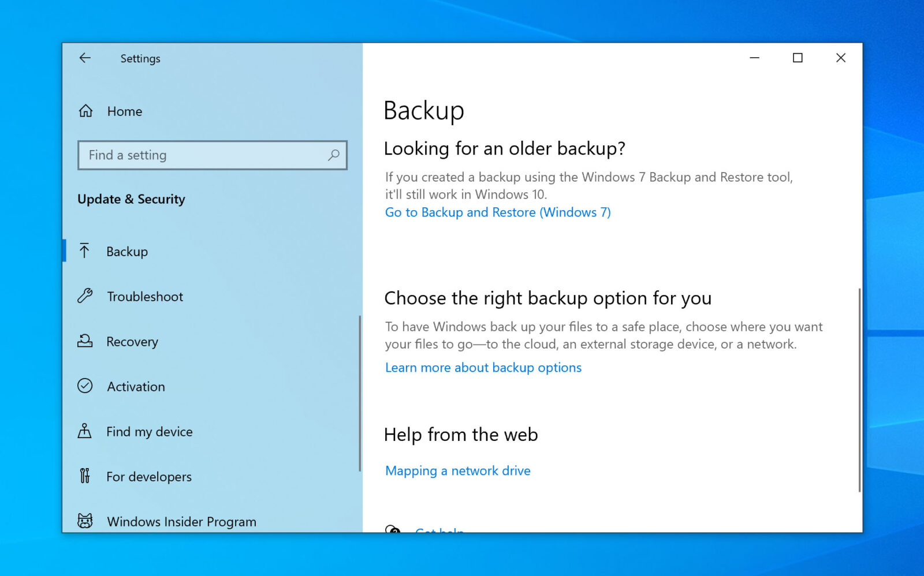Click the Windows Insider Program ninjacat icon
Image resolution: width=924 pixels, height=576 pixels.
[85, 521]
